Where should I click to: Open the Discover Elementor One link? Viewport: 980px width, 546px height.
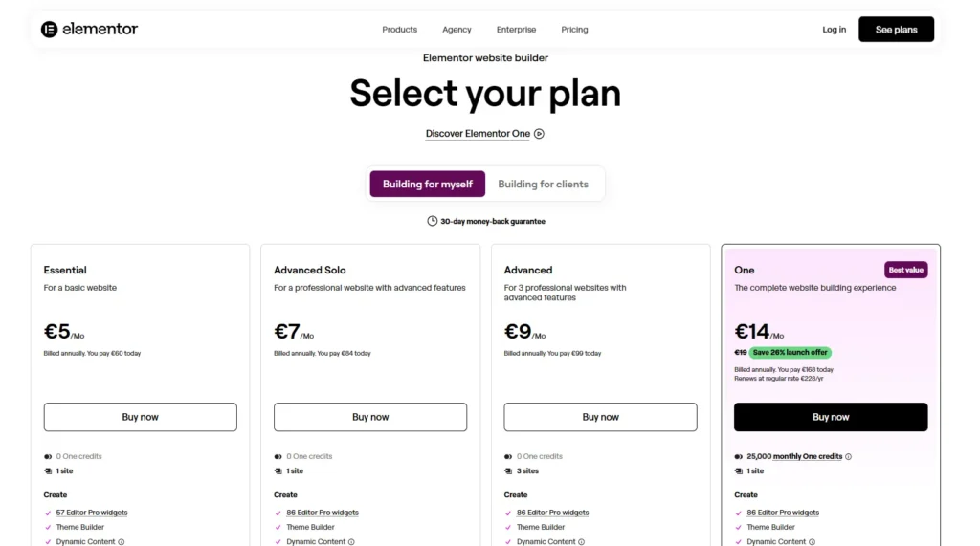pyautogui.click(x=478, y=134)
